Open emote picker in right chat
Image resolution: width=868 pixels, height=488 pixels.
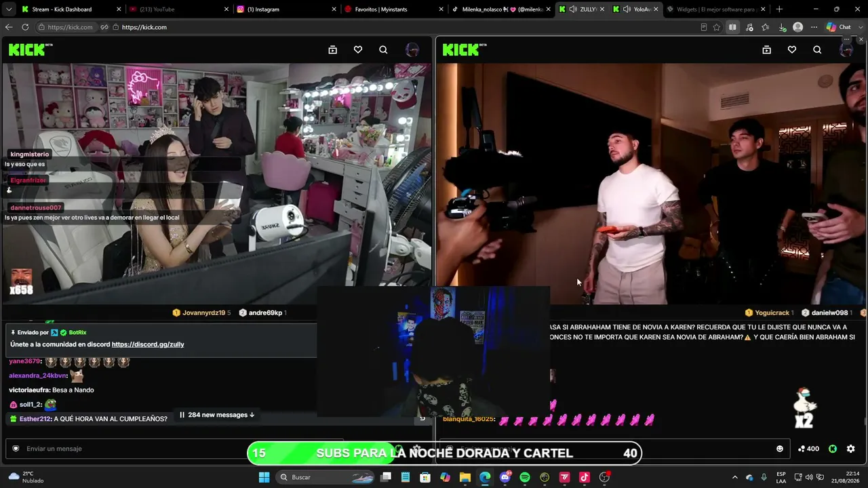point(780,449)
